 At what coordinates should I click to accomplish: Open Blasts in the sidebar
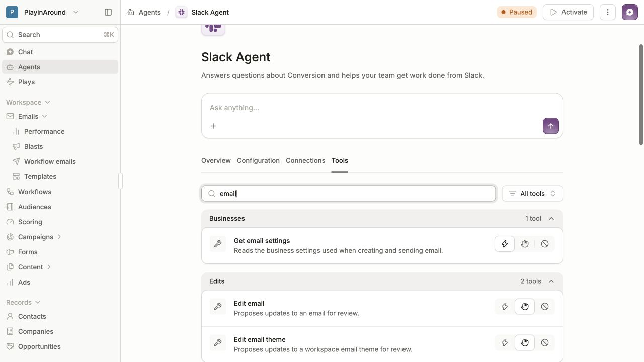click(x=33, y=146)
